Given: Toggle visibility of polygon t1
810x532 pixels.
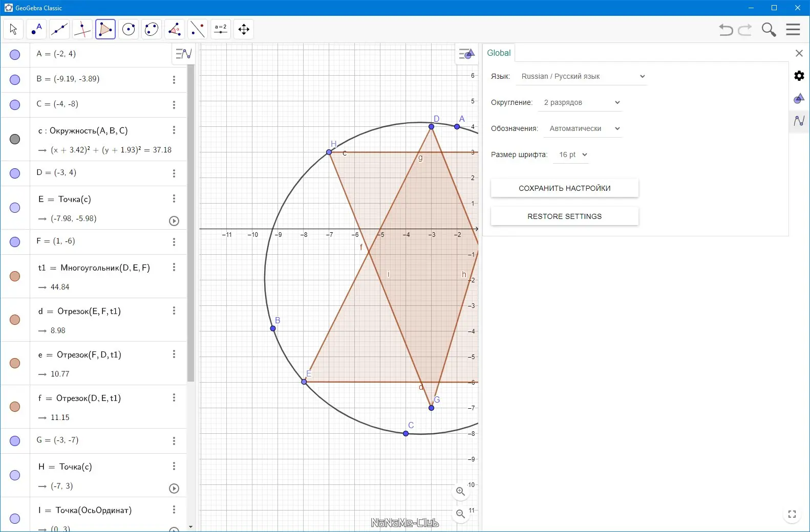Looking at the screenshot, I should (15, 276).
